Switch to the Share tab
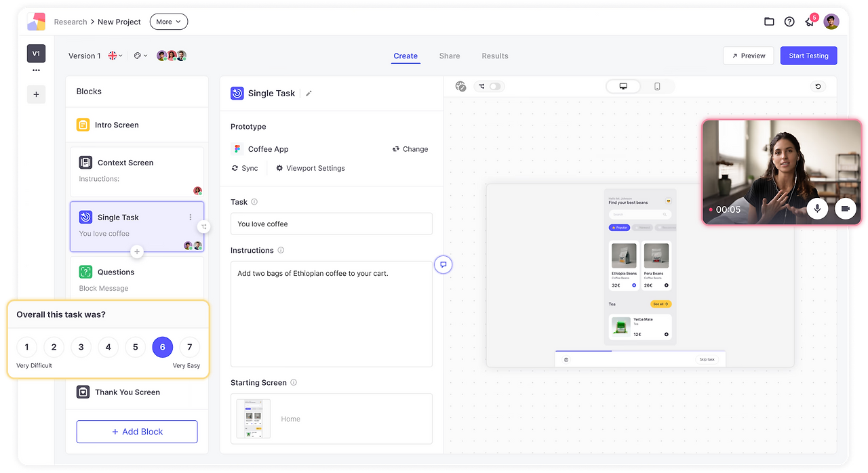The width and height of the screenshot is (868, 473). [x=450, y=56]
